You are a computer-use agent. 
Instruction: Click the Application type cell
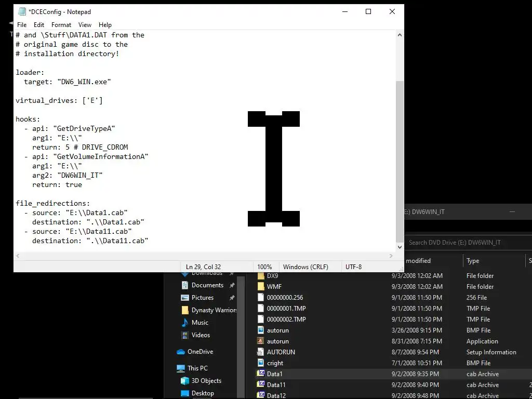[482, 341]
